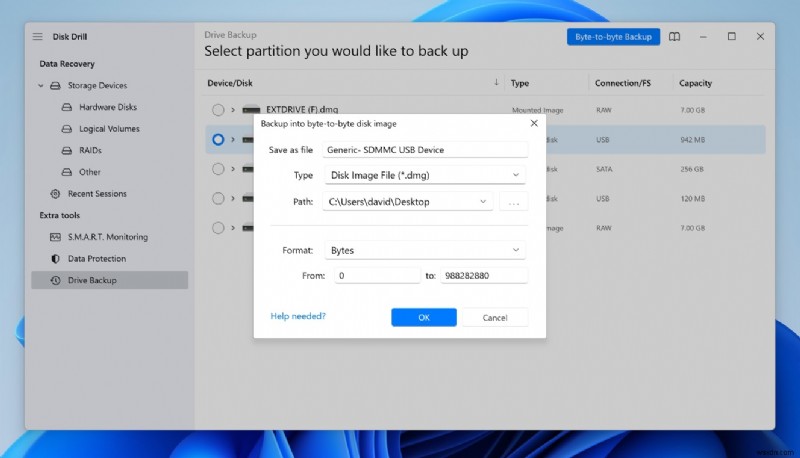Viewport: 800px width, 458px height.
Task: Select the radio button for 120 MB USB disk
Action: pyautogui.click(x=218, y=198)
